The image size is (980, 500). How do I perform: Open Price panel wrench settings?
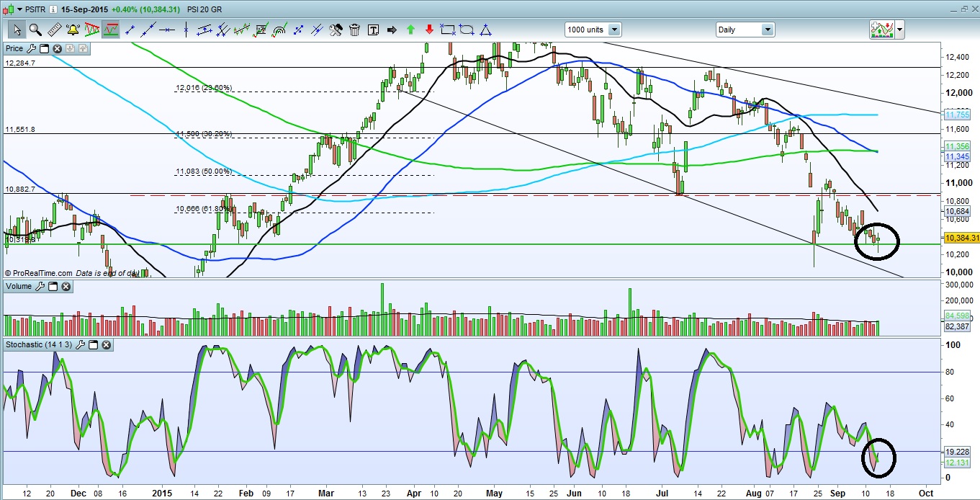(x=31, y=48)
